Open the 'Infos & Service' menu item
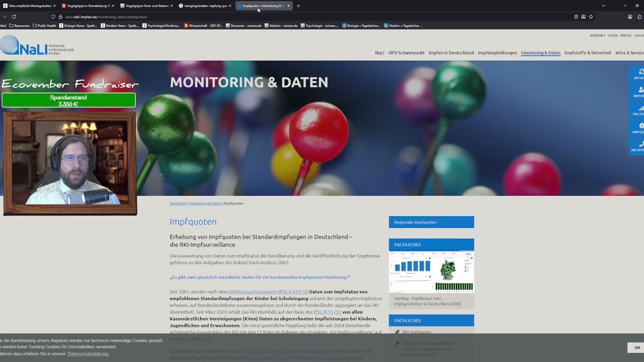 (x=629, y=53)
